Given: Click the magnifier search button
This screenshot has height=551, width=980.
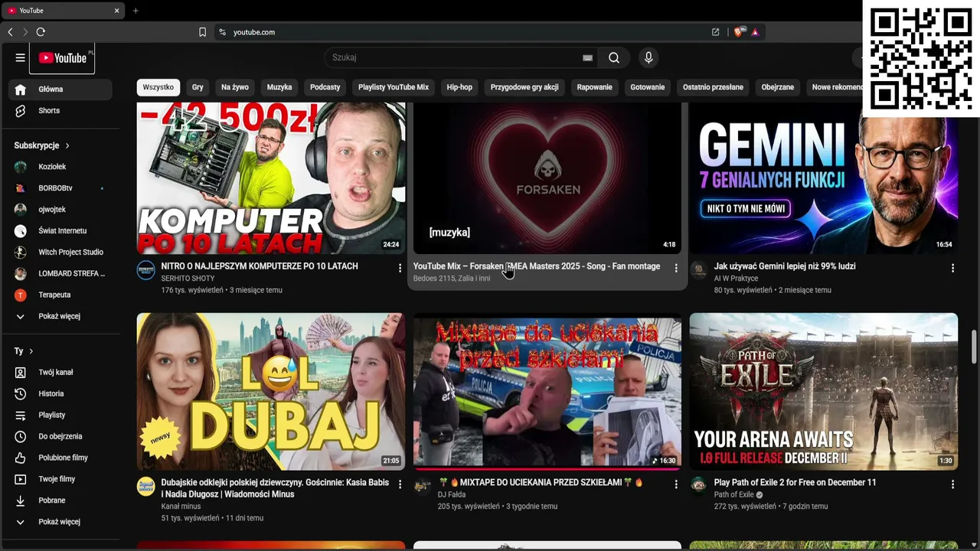Looking at the screenshot, I should [x=614, y=57].
